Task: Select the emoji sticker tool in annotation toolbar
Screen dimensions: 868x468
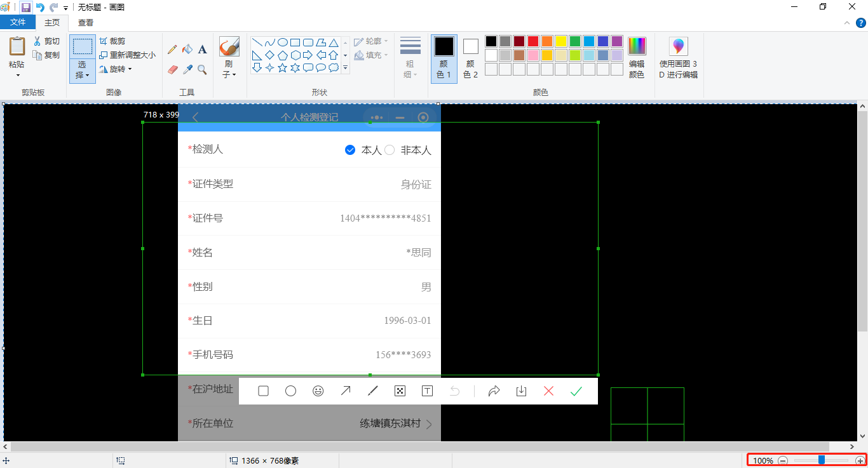Action: click(x=318, y=391)
